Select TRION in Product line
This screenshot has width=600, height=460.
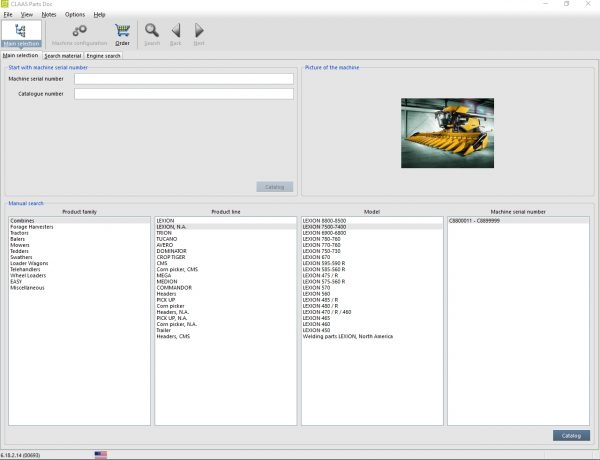point(226,233)
